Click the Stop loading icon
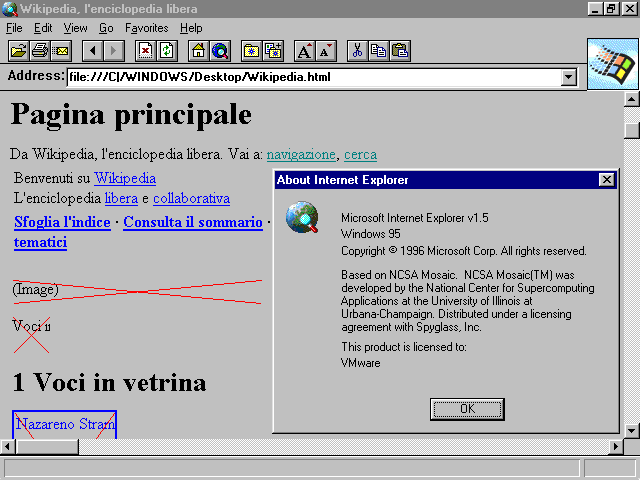Image resolution: width=640 pixels, height=480 pixels. point(145,50)
